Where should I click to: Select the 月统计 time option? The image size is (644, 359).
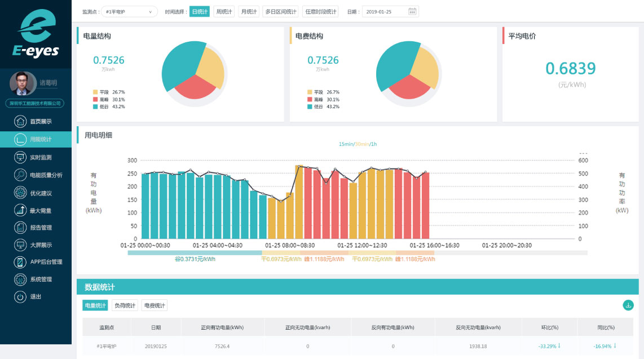249,11
